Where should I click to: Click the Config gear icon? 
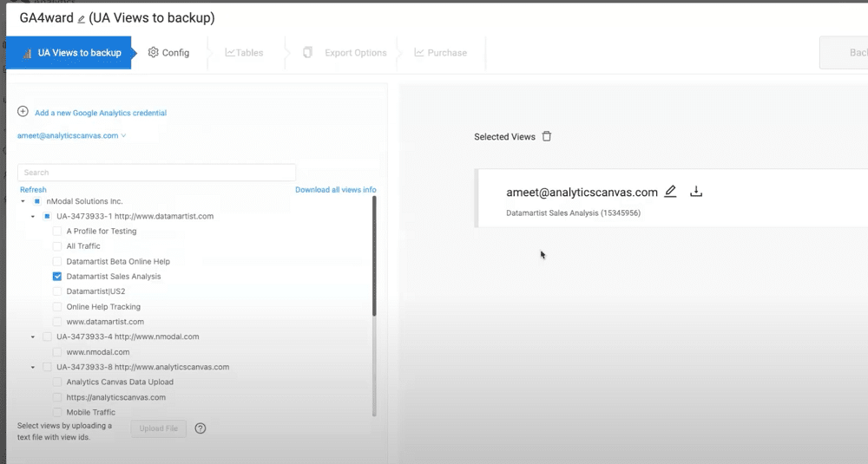pyautogui.click(x=154, y=53)
